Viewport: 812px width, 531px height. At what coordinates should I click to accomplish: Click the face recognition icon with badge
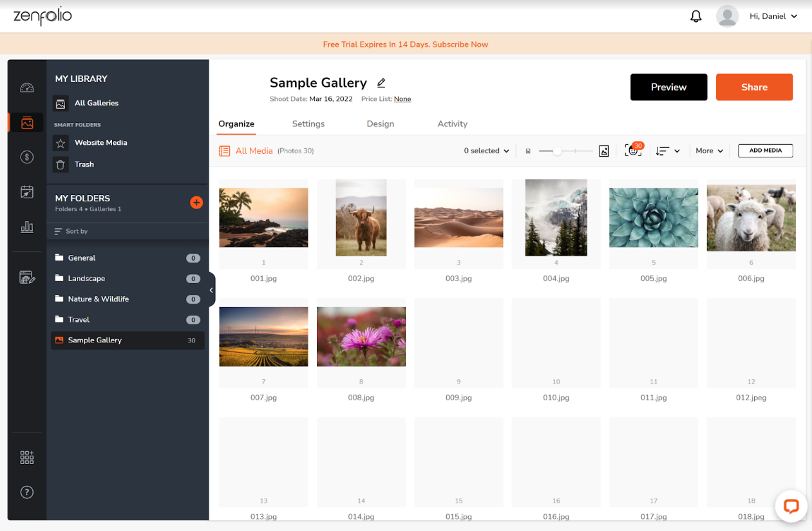point(632,151)
